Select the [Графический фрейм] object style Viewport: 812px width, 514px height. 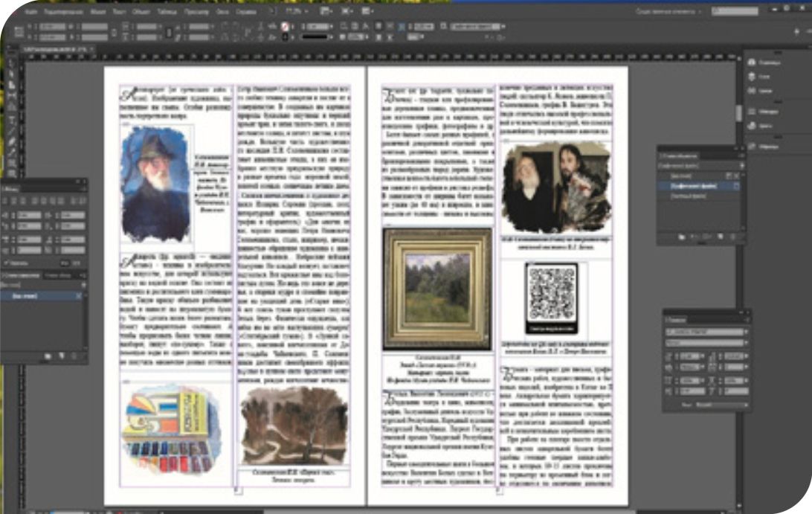click(x=695, y=186)
